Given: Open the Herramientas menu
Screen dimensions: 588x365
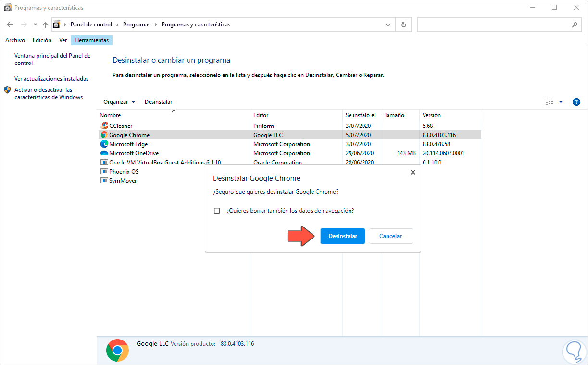Looking at the screenshot, I should coord(91,40).
